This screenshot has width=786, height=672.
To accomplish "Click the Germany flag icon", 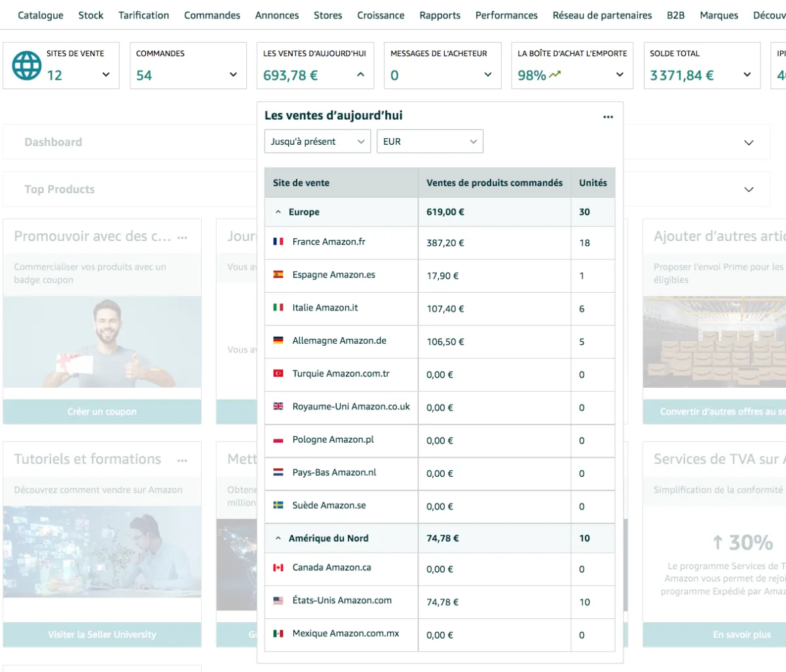I will coord(278,341).
